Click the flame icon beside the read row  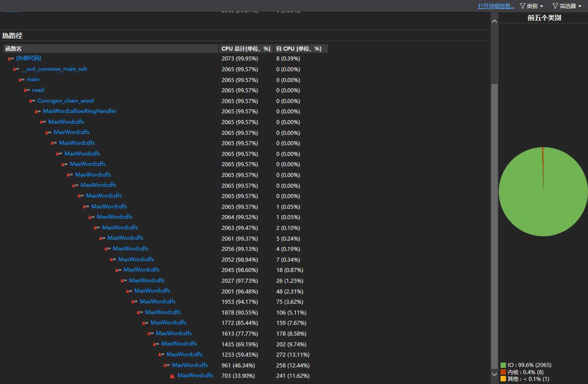click(26, 91)
